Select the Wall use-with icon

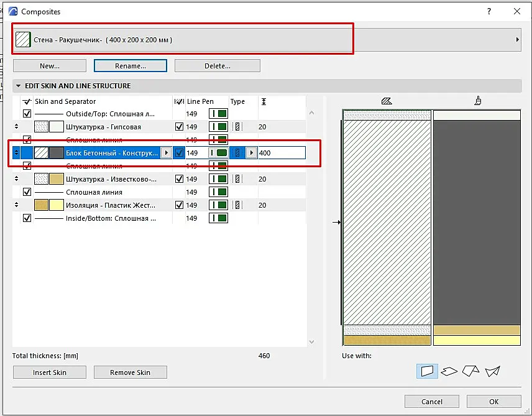pos(427,371)
